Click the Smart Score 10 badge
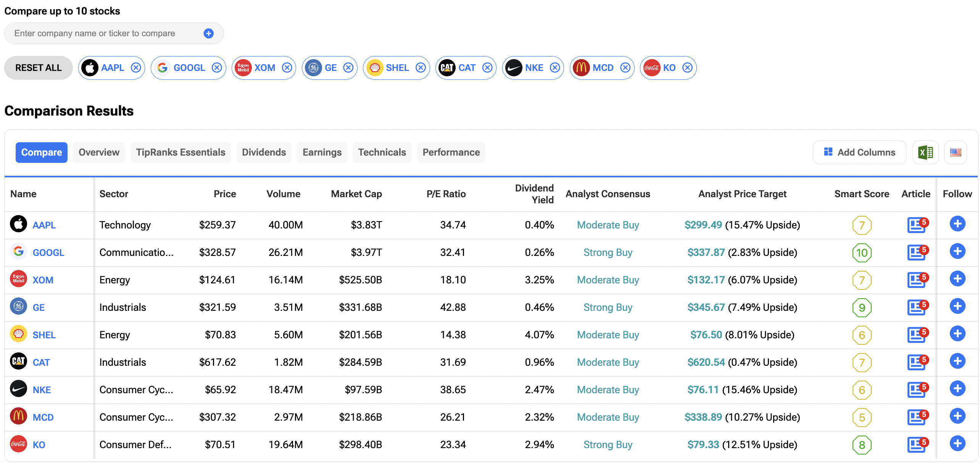The width and height of the screenshot is (980, 463). (x=862, y=252)
